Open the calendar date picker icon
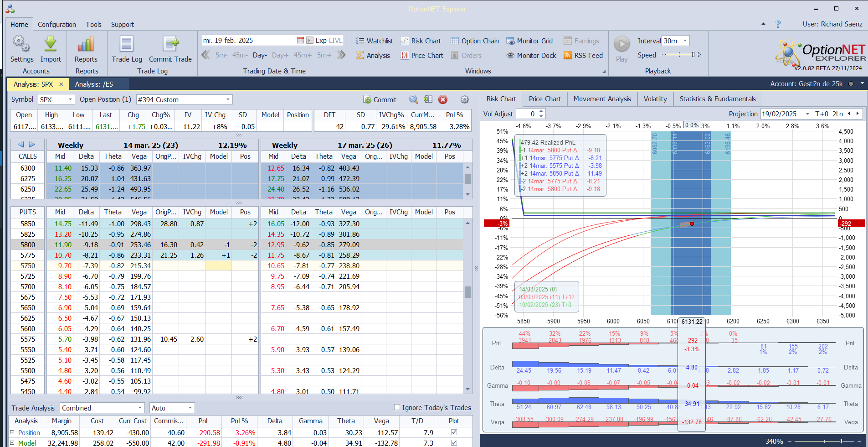 click(300, 40)
